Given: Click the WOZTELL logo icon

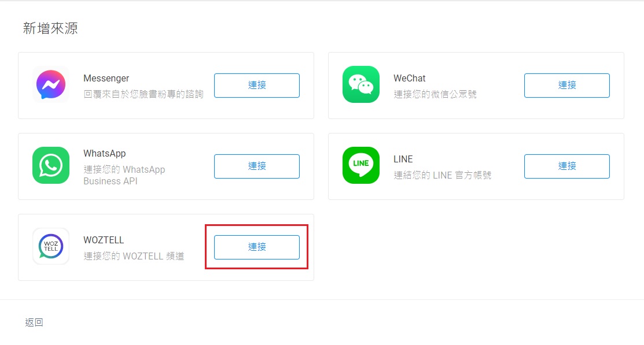Looking at the screenshot, I should coord(51,246).
